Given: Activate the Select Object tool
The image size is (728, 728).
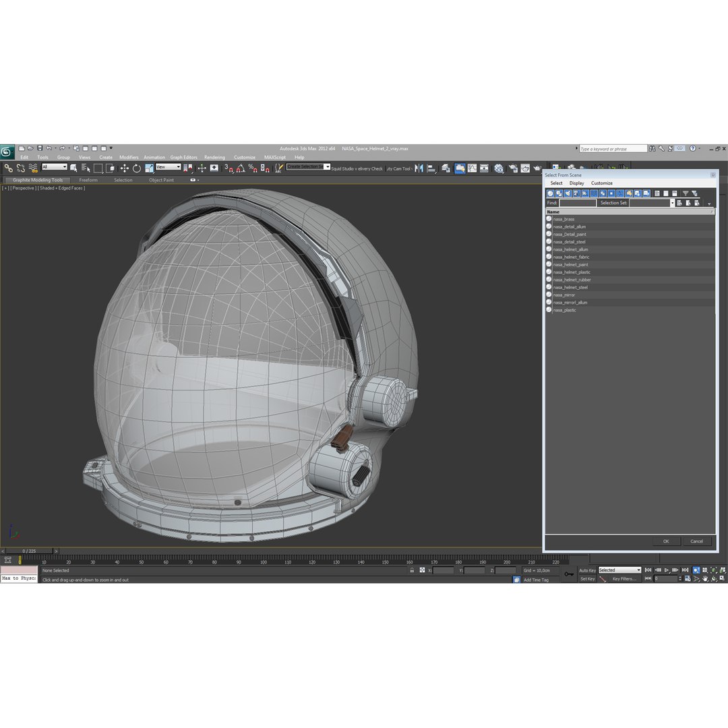Looking at the screenshot, I should pyautogui.click(x=73, y=168).
